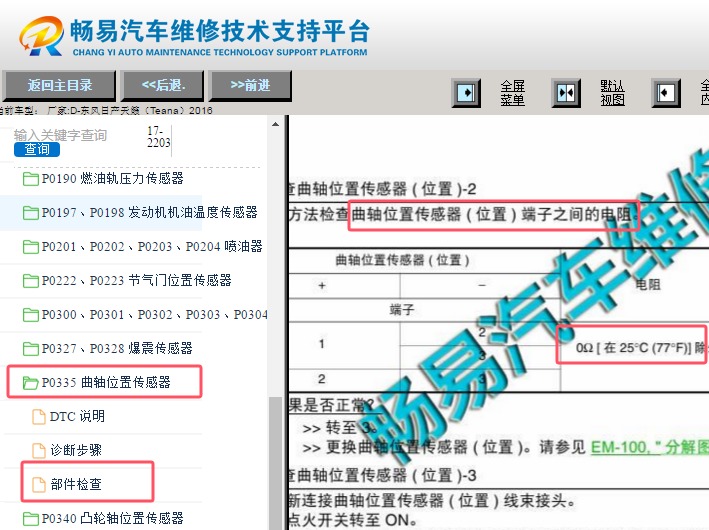
Task: Click the sidebar scroll-up arrow
Action: [x=275, y=124]
